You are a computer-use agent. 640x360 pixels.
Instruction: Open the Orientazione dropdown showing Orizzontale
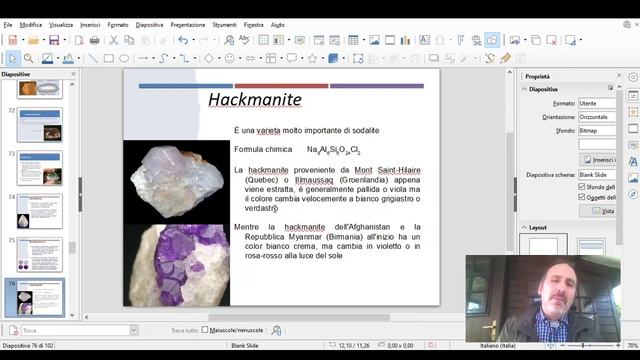pos(597,117)
